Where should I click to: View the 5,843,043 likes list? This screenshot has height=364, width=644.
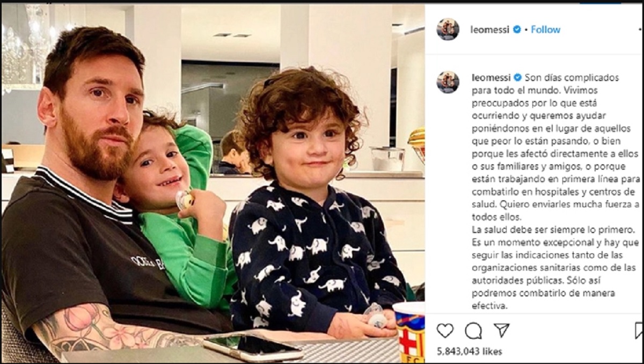pyautogui.click(x=470, y=351)
